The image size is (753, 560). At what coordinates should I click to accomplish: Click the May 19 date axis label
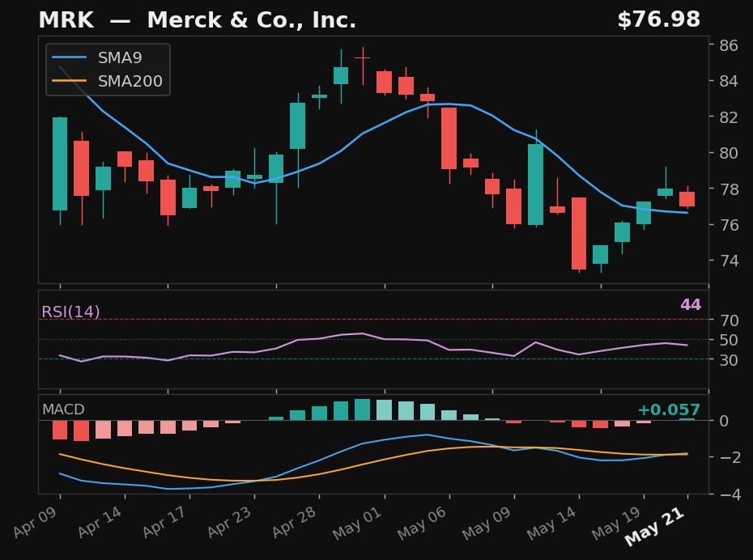click(x=617, y=523)
